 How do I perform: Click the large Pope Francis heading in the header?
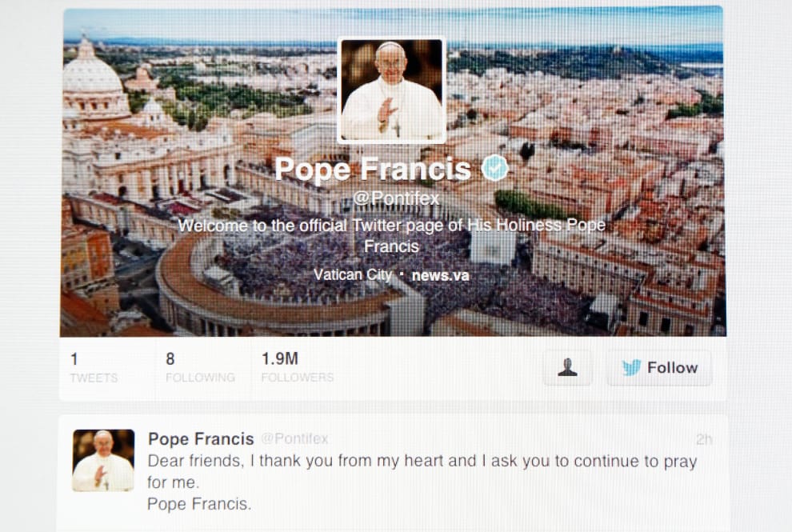tap(373, 170)
